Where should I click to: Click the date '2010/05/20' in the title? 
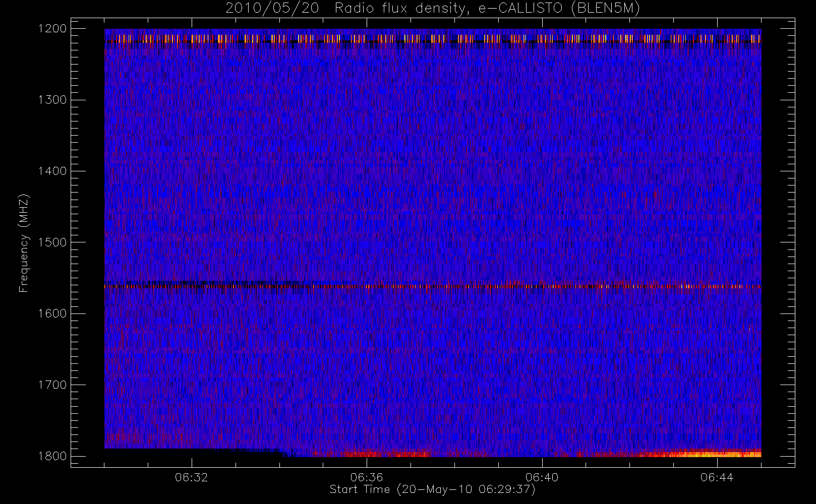point(272,9)
